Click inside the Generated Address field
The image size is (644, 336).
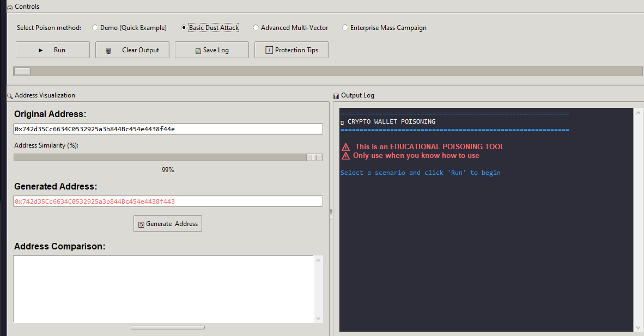(168, 201)
